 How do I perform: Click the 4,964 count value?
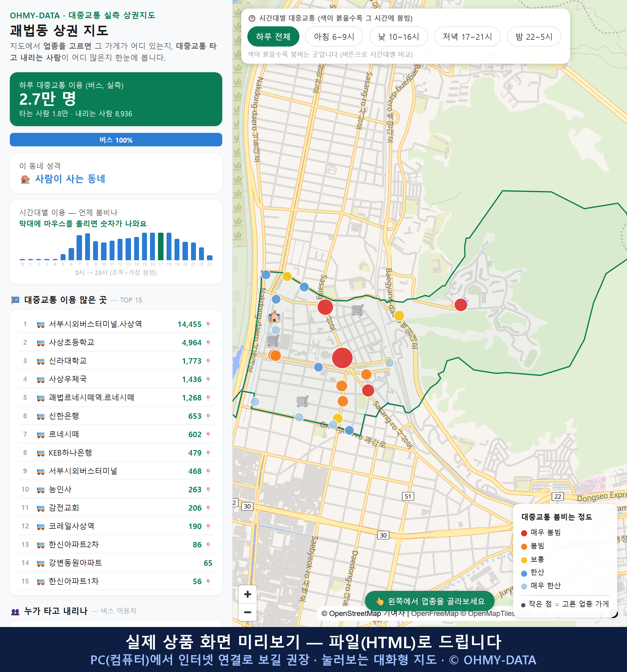192,343
